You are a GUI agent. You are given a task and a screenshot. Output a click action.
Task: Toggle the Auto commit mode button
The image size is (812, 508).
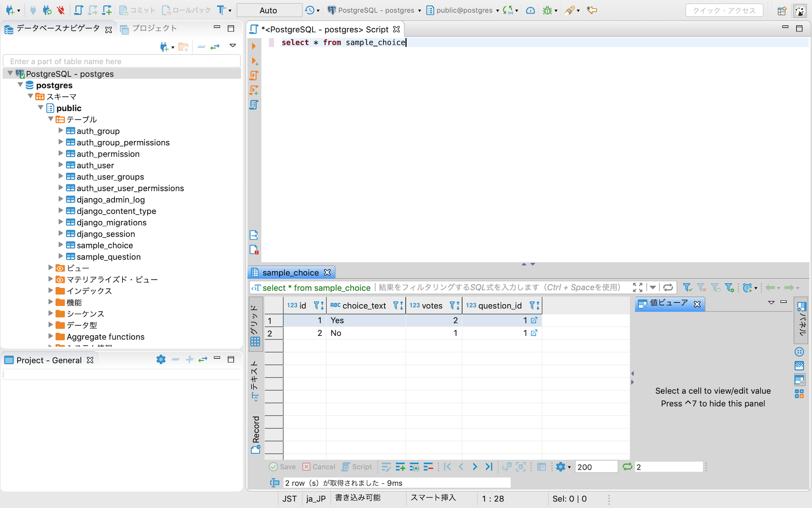pos(269,10)
